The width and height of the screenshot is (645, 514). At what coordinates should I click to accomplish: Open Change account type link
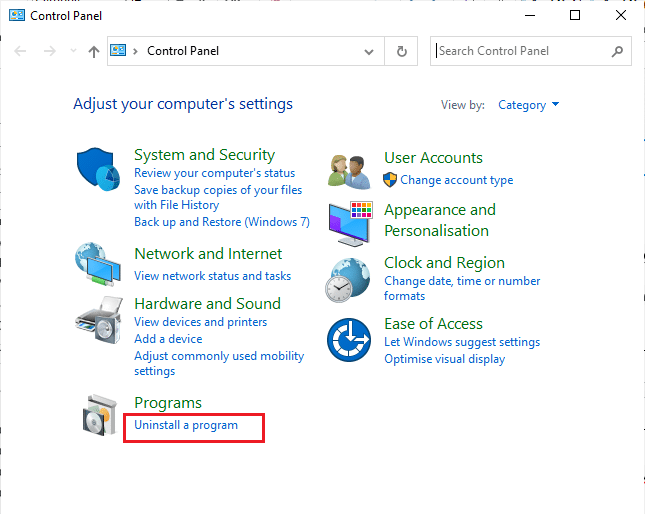456,180
